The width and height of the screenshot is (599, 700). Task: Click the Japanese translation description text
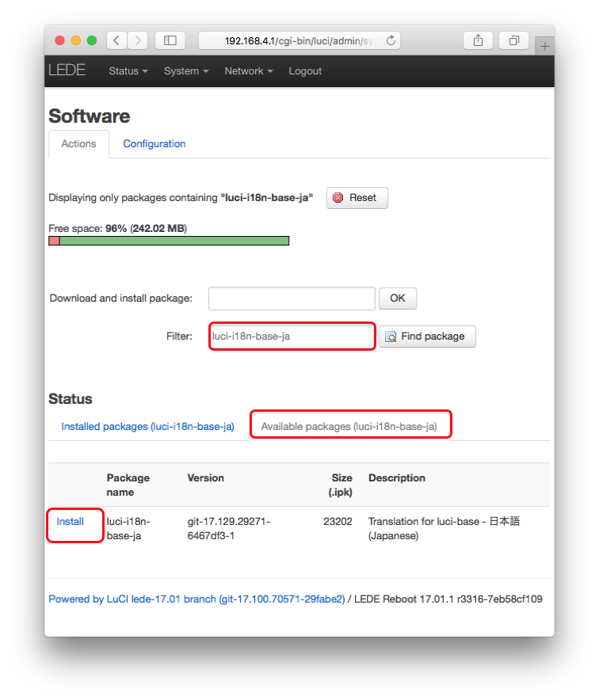click(x=444, y=529)
